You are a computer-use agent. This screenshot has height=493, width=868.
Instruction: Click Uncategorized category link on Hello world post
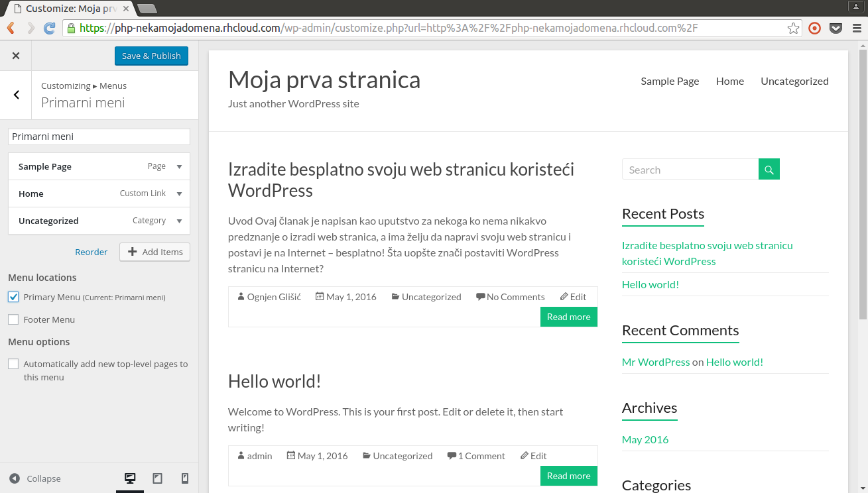[403, 456]
